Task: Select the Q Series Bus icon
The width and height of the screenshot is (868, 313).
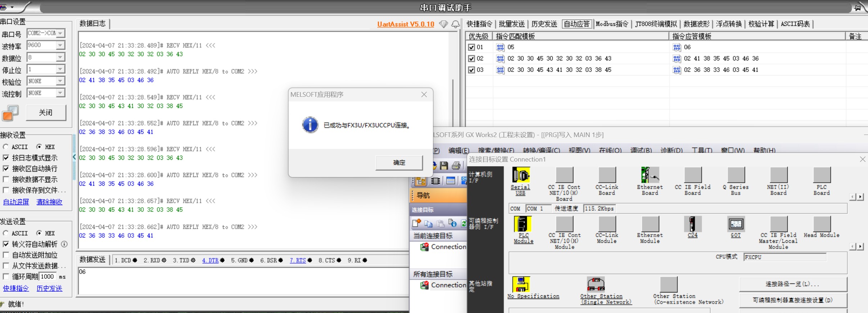Action: point(736,175)
